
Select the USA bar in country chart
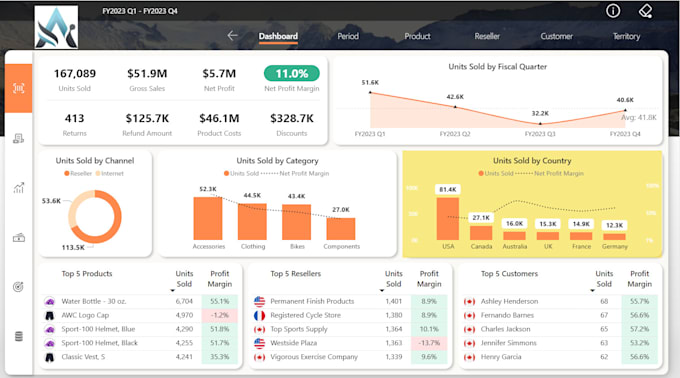click(448, 219)
